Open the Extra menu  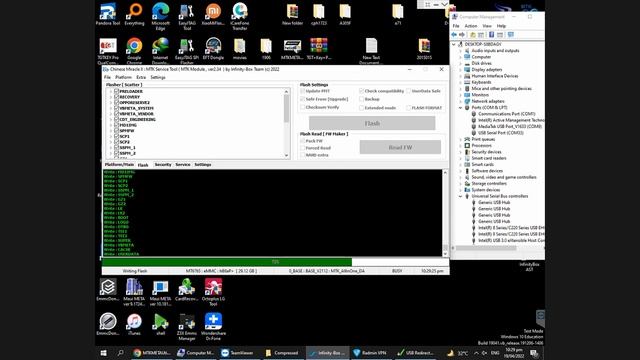pos(141,77)
